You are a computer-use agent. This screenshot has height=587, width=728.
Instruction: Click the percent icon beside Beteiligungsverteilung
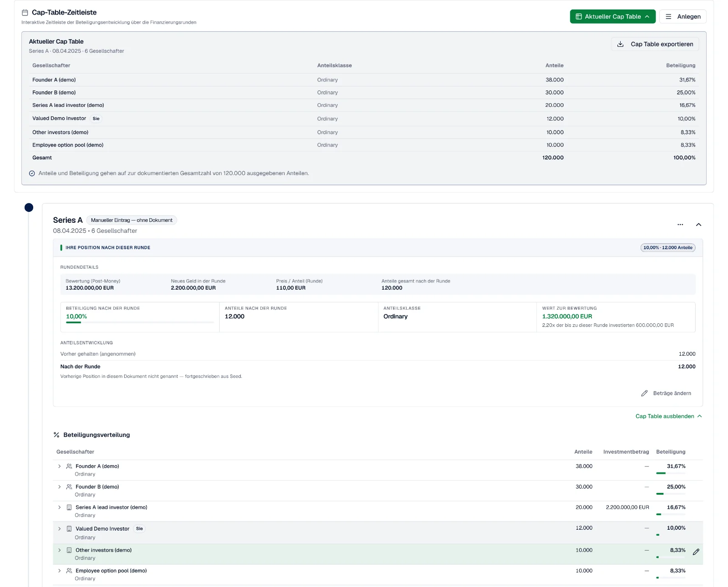pyautogui.click(x=56, y=435)
